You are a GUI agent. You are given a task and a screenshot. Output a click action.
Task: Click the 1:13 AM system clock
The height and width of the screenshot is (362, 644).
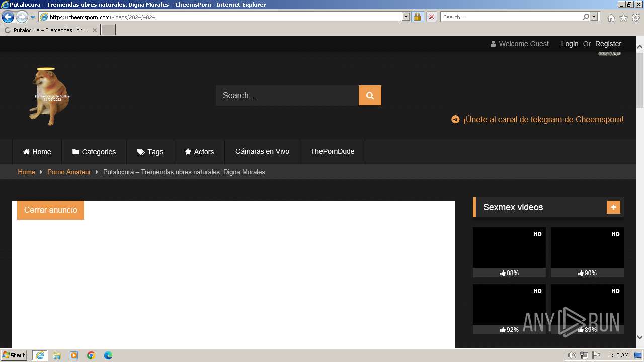tap(618, 355)
